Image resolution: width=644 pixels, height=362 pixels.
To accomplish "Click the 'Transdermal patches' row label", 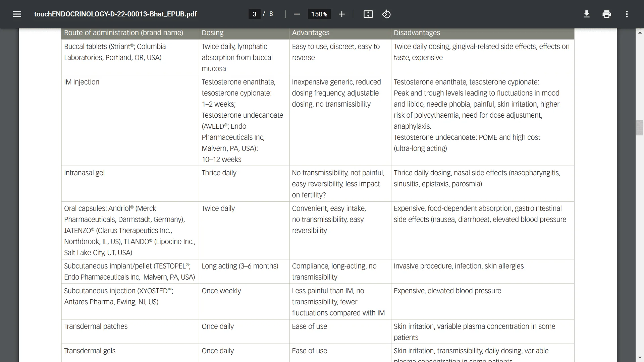I will point(96,326).
